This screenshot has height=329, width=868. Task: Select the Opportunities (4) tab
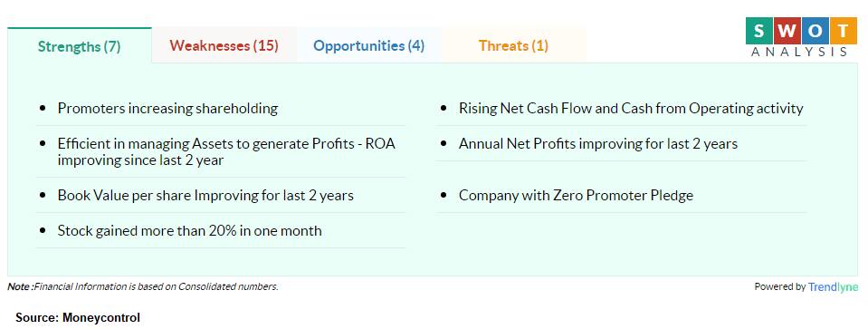point(368,45)
